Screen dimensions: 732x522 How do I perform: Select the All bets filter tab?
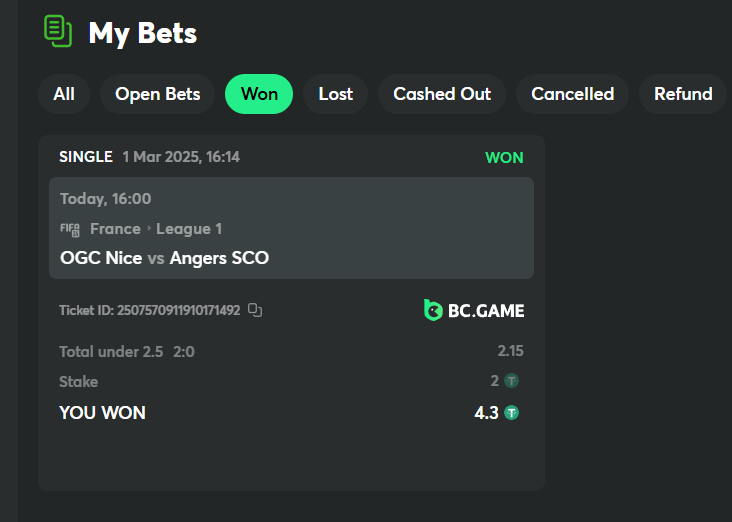coord(64,94)
